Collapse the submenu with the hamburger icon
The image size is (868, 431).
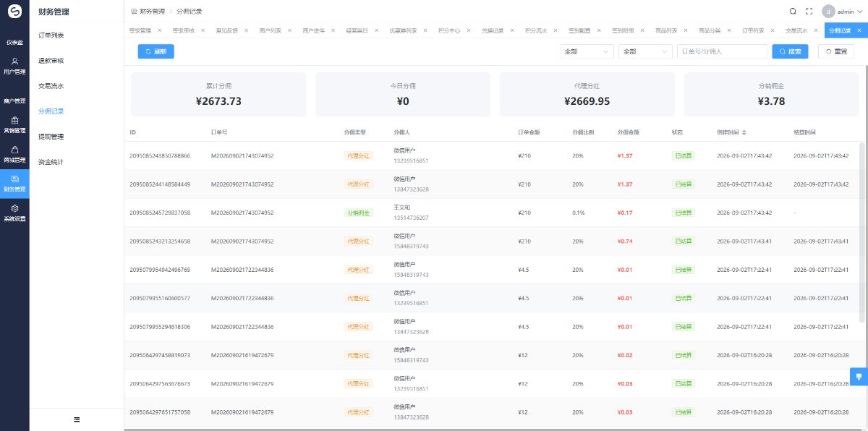[x=77, y=419]
